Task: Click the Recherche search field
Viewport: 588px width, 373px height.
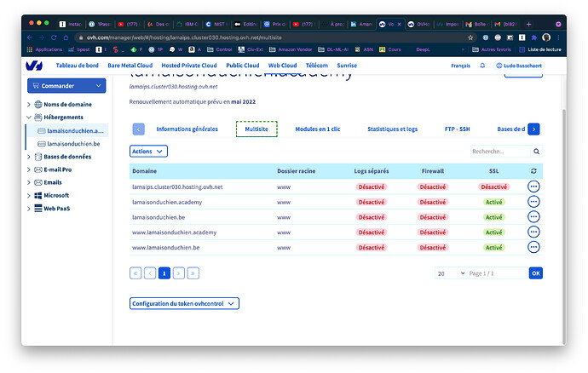Action: [x=500, y=152]
